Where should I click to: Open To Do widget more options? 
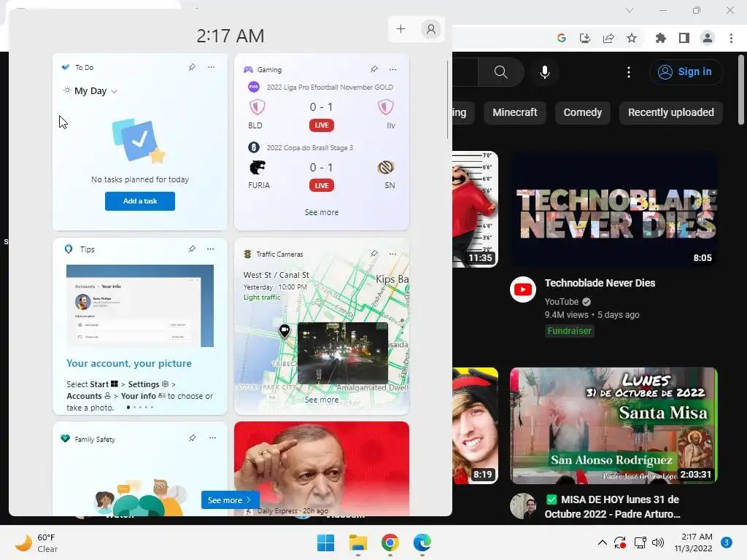click(x=211, y=67)
